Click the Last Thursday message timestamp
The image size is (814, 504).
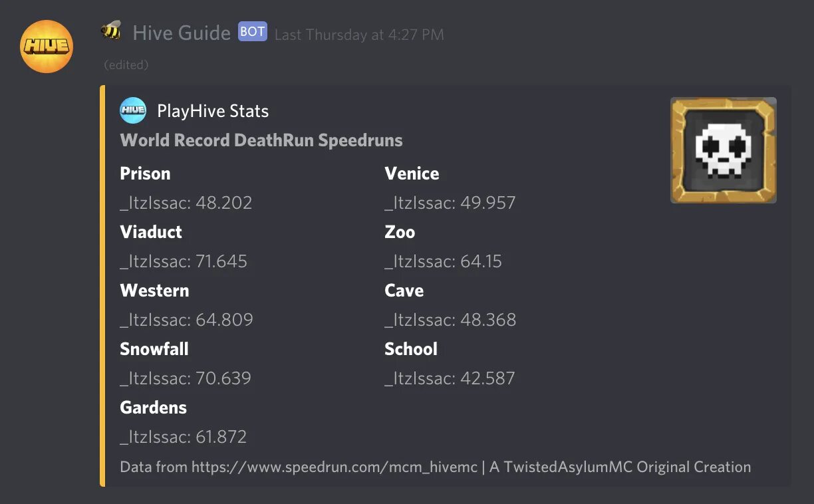tap(359, 35)
